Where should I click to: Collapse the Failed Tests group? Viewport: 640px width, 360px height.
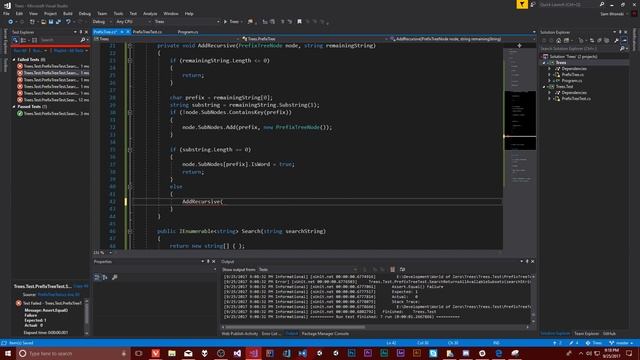(x=14, y=60)
